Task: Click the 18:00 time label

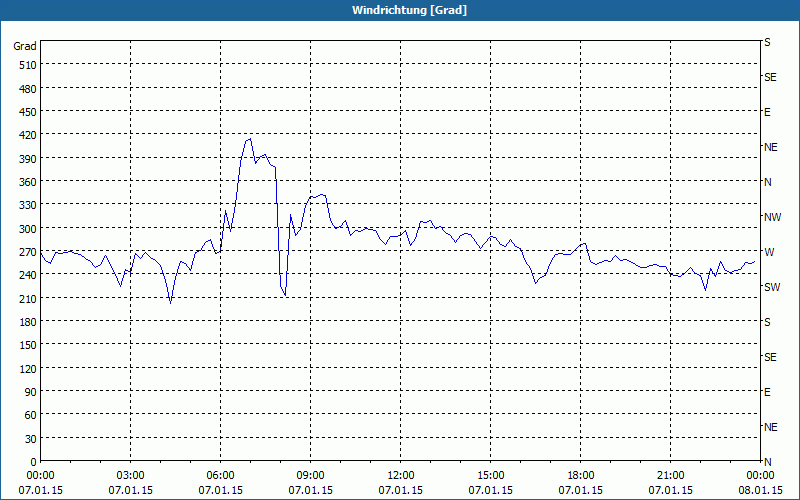Action: coord(581,476)
